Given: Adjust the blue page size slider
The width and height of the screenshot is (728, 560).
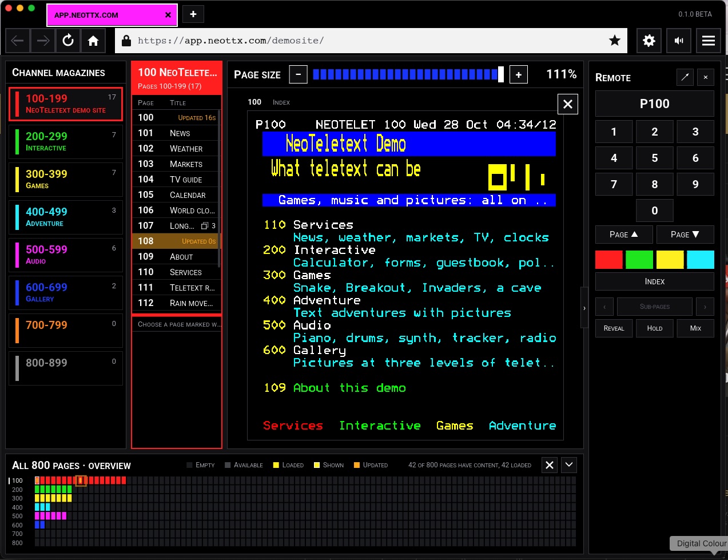Looking at the screenshot, I should click(408, 74).
